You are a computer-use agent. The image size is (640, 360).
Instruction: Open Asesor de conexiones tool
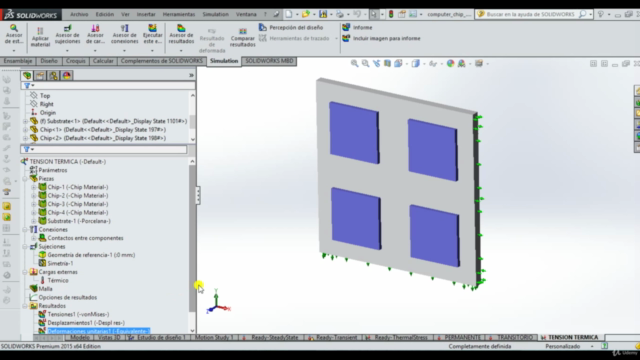(124, 34)
